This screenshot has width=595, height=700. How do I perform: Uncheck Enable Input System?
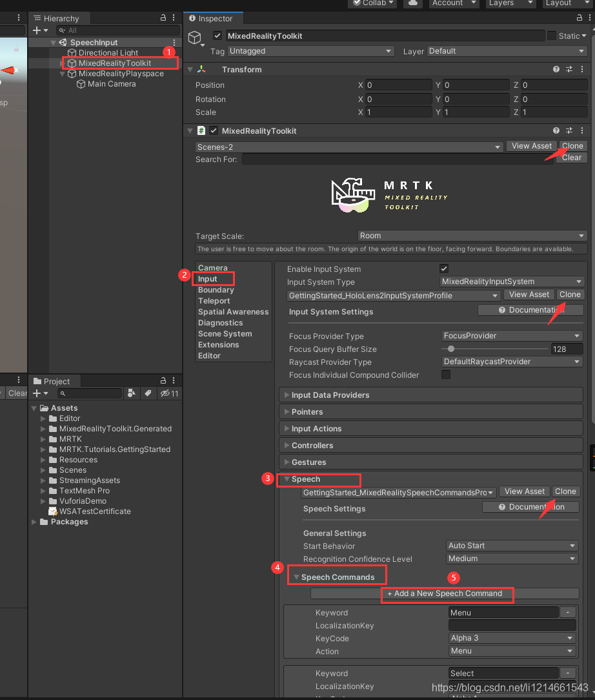(444, 269)
